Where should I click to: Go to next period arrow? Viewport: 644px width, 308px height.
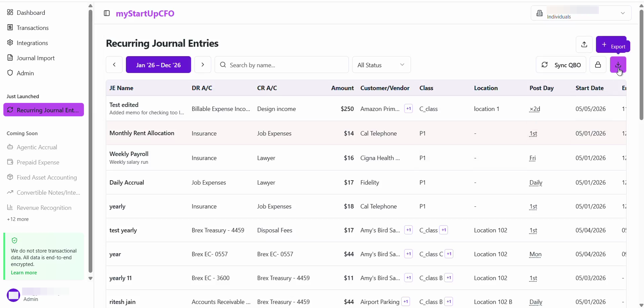(x=203, y=65)
